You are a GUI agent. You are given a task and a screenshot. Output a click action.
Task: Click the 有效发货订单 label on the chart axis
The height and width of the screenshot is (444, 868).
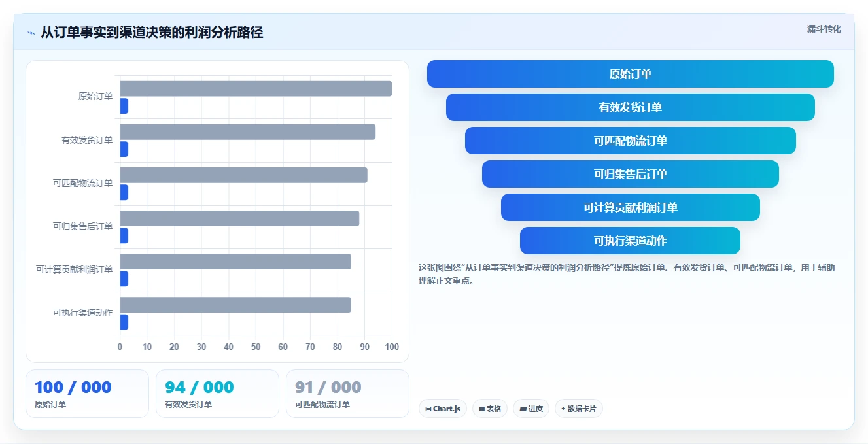(x=87, y=140)
